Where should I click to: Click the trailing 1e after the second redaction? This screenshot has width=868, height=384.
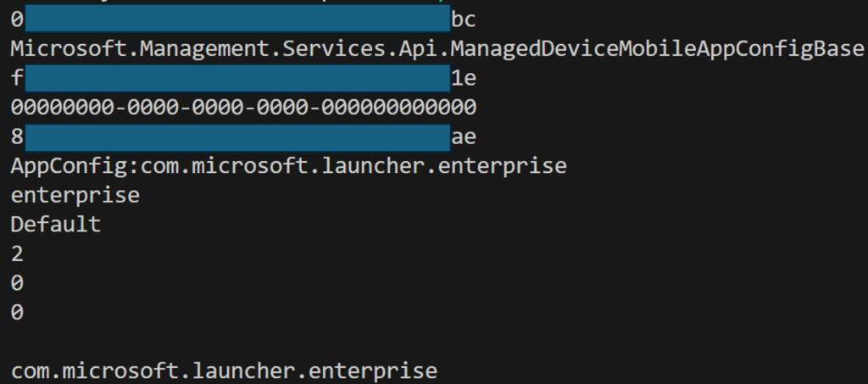pyautogui.click(x=464, y=78)
